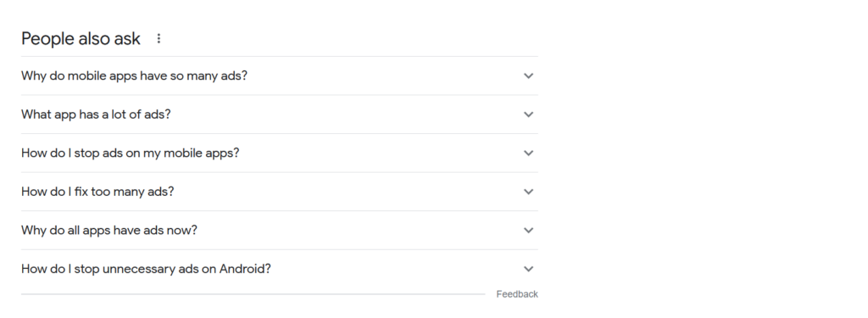Click chevron for 'Why do all apps have ads now?'
This screenshot has height=318, width=868.
point(528,231)
